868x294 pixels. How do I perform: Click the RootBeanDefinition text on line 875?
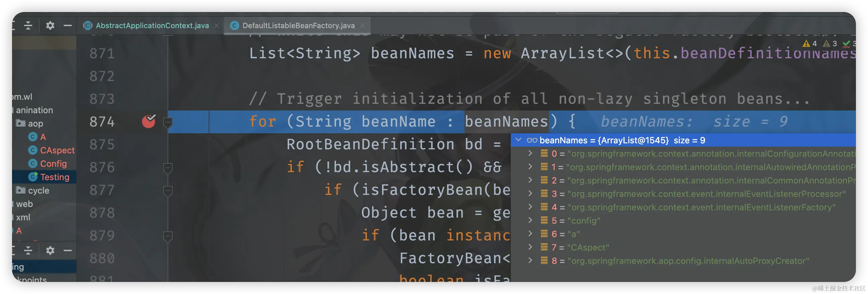coord(370,144)
